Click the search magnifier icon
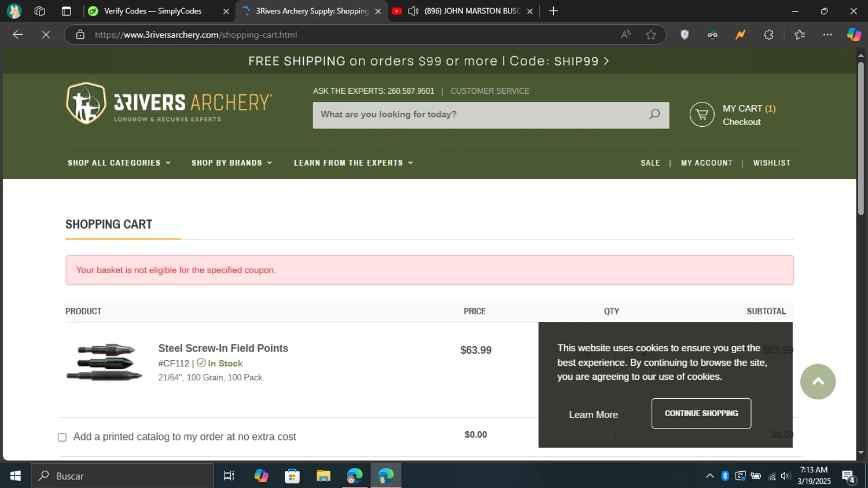Image resolution: width=868 pixels, height=488 pixels. [654, 114]
